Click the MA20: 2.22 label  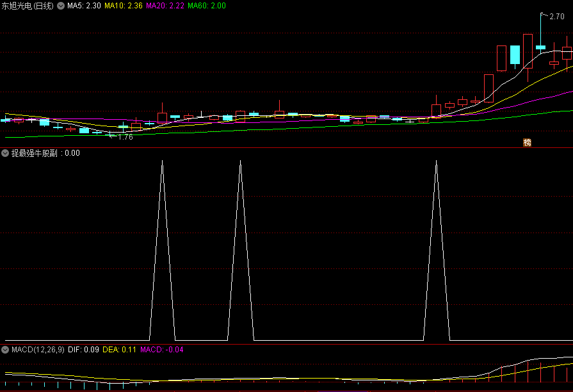click(165, 6)
